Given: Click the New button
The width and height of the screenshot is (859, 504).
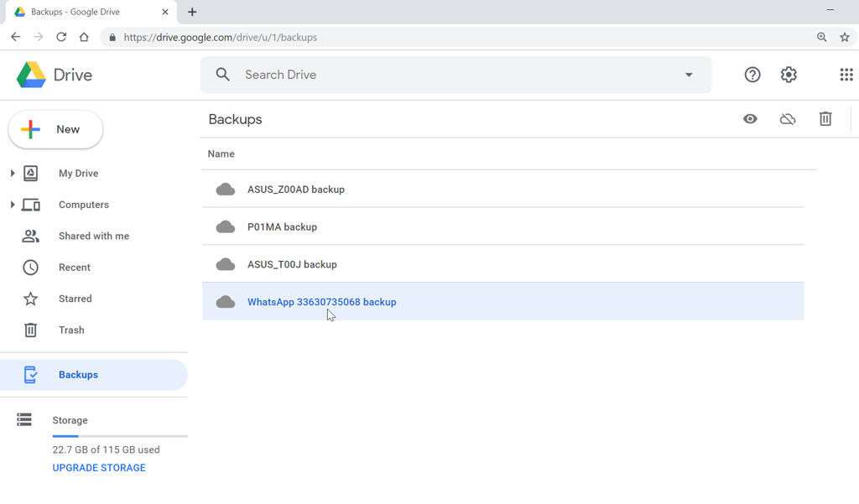Looking at the screenshot, I should pos(55,129).
